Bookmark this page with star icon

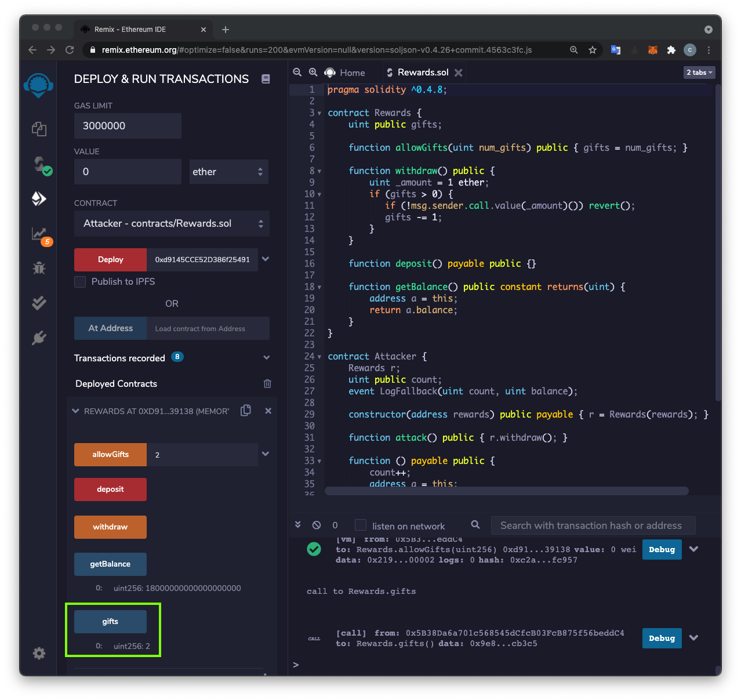tap(593, 50)
